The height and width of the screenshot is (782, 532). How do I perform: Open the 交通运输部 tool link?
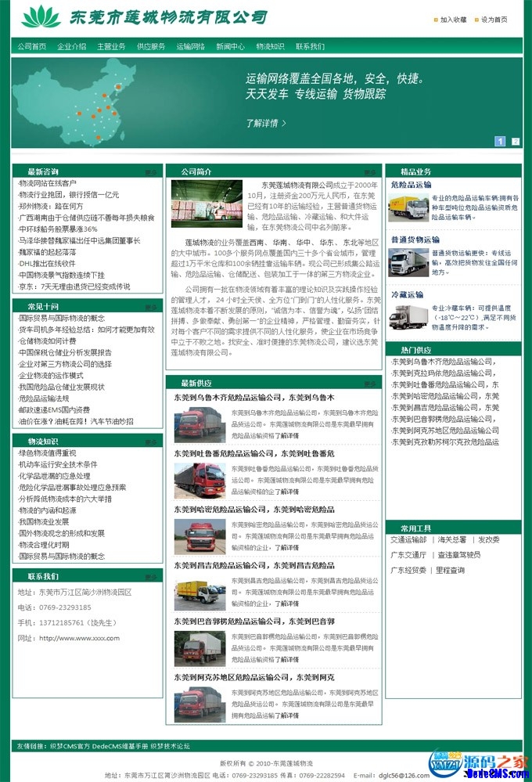408,539
